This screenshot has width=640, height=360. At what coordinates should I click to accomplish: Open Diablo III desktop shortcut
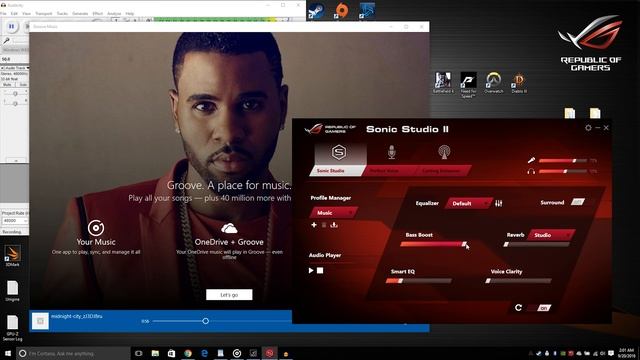click(519, 82)
